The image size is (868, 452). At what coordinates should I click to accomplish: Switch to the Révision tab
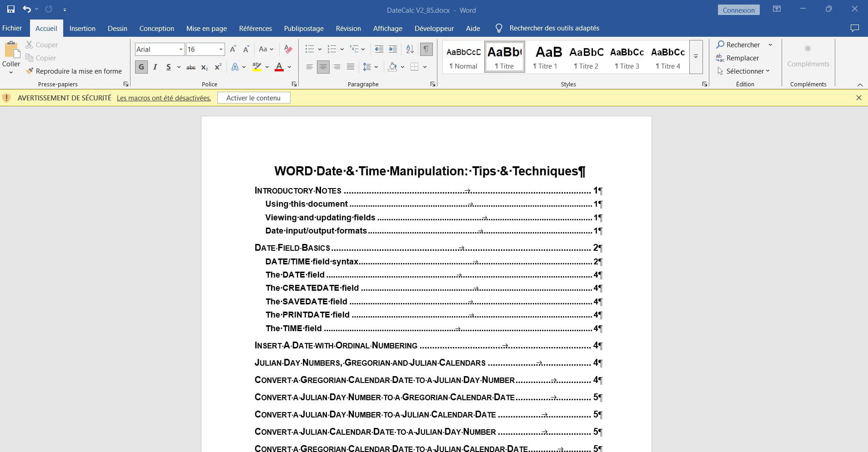(348, 28)
